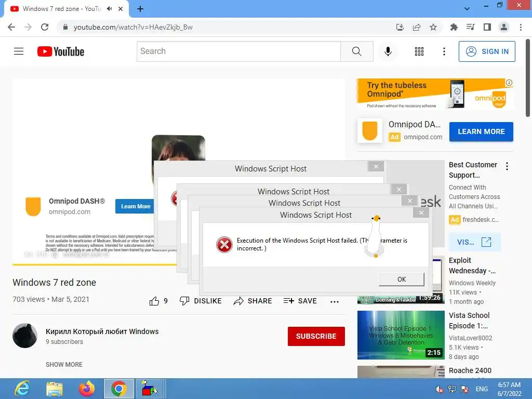
Task: Open the Exploit Wednesday video title
Action: 472,265
